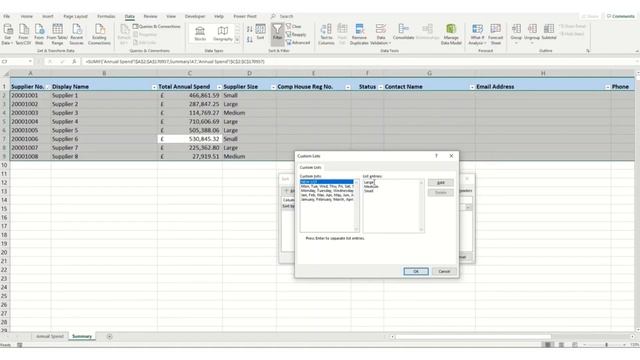The width and height of the screenshot is (640, 360).
Task: Open the Comments pane button
Action: tap(620, 16)
